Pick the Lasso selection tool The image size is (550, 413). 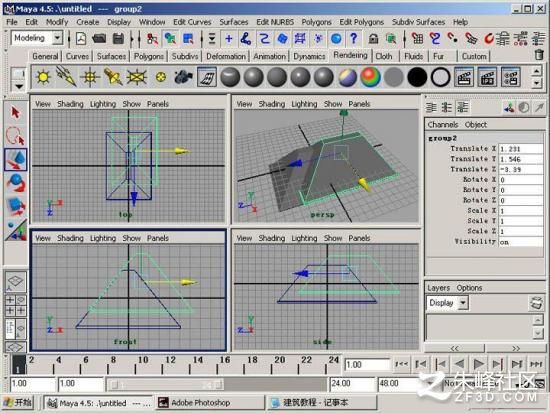15,136
